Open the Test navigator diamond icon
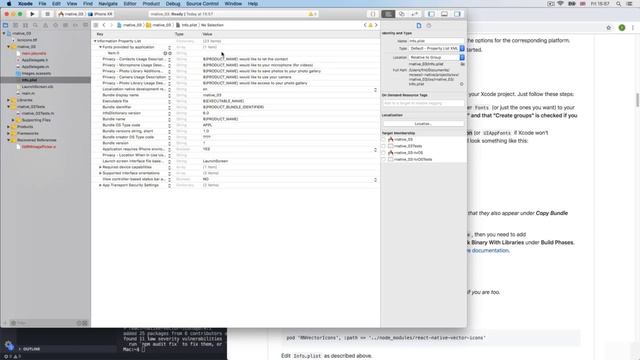 click(56, 25)
